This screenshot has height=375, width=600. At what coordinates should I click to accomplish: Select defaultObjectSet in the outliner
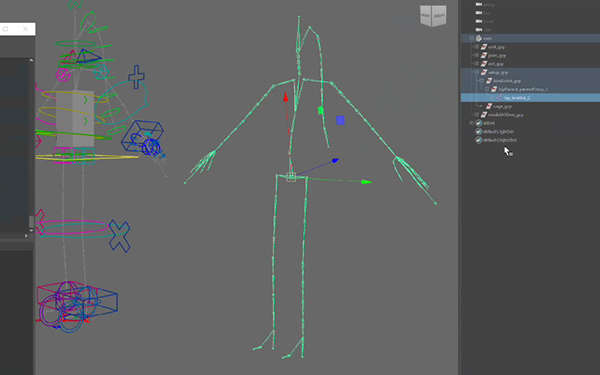pyautogui.click(x=500, y=140)
